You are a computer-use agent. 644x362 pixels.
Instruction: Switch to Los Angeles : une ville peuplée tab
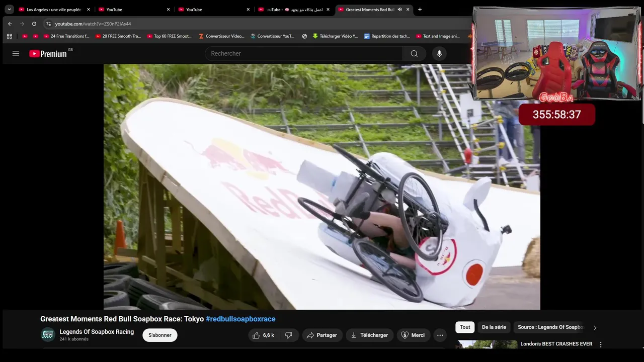[54, 10]
